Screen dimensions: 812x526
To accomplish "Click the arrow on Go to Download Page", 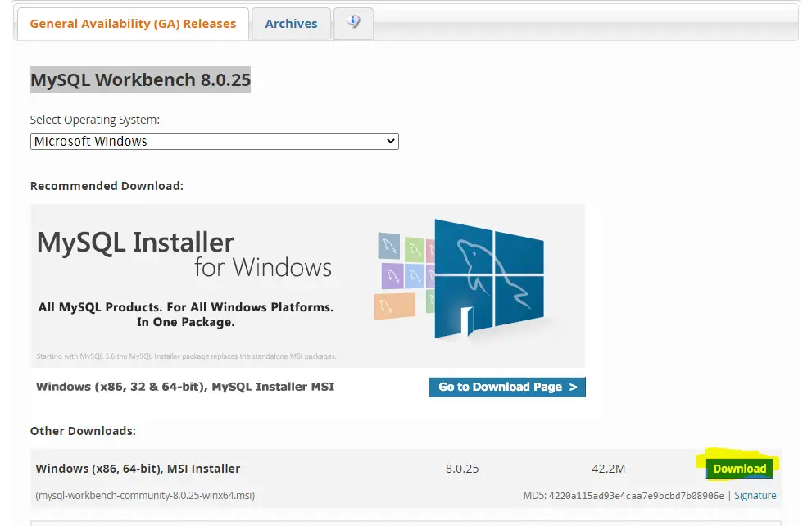I will 570,387.
